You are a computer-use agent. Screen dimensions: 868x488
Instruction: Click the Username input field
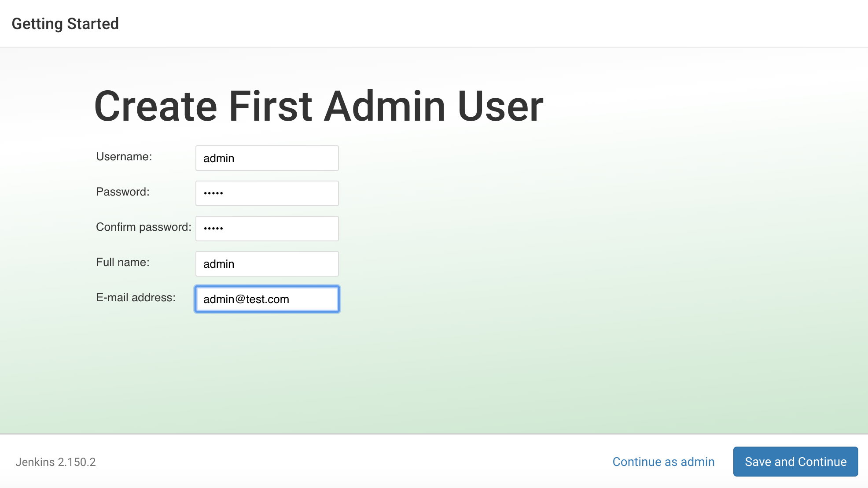tap(267, 158)
